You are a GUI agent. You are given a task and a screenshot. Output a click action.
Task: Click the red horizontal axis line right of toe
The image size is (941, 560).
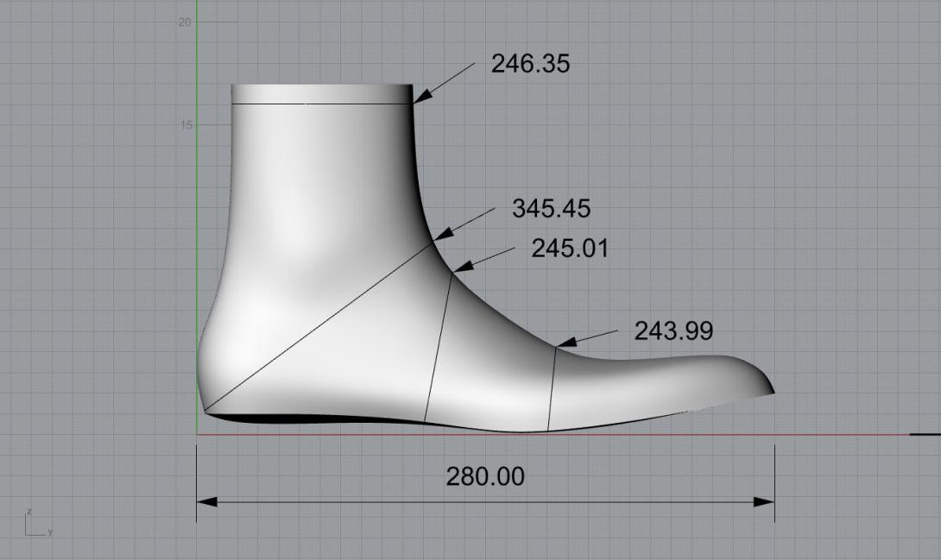coord(846,434)
